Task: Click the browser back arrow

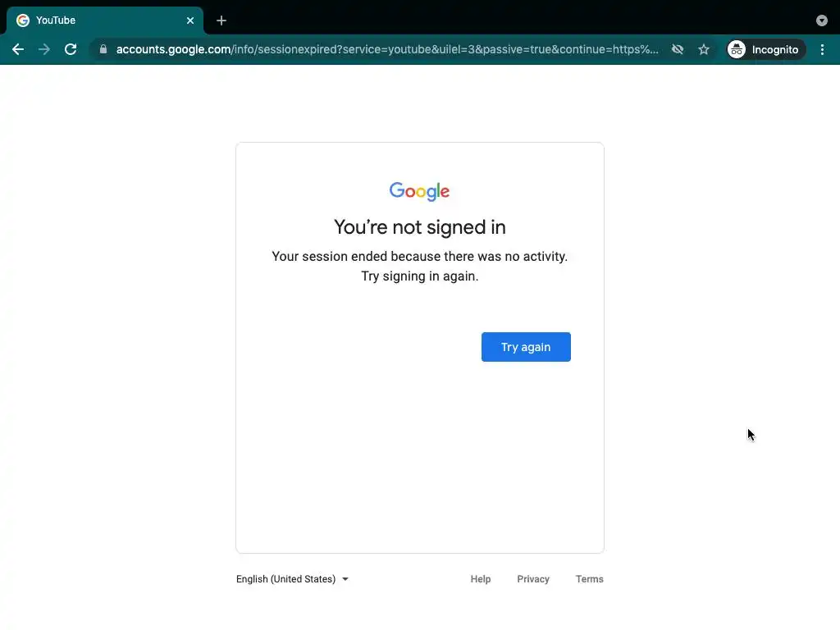Action: 18,49
